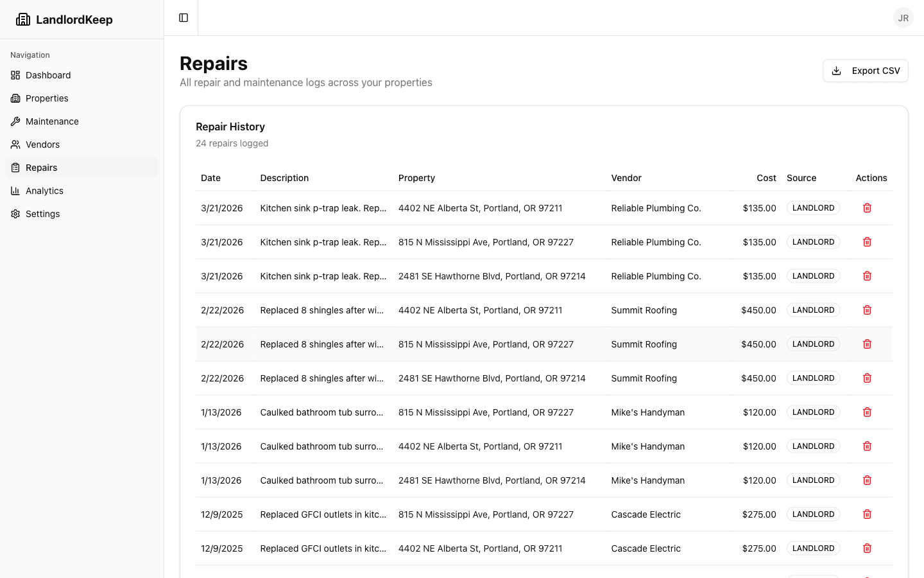Click the Export CSV button
Image resolution: width=924 pixels, height=578 pixels.
(x=866, y=71)
